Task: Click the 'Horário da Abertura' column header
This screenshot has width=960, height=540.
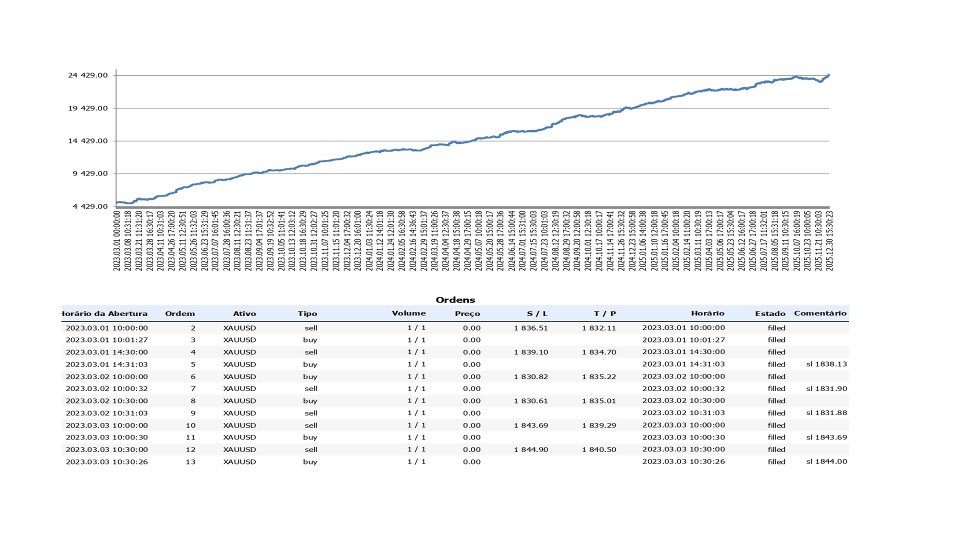Action: tap(105, 313)
